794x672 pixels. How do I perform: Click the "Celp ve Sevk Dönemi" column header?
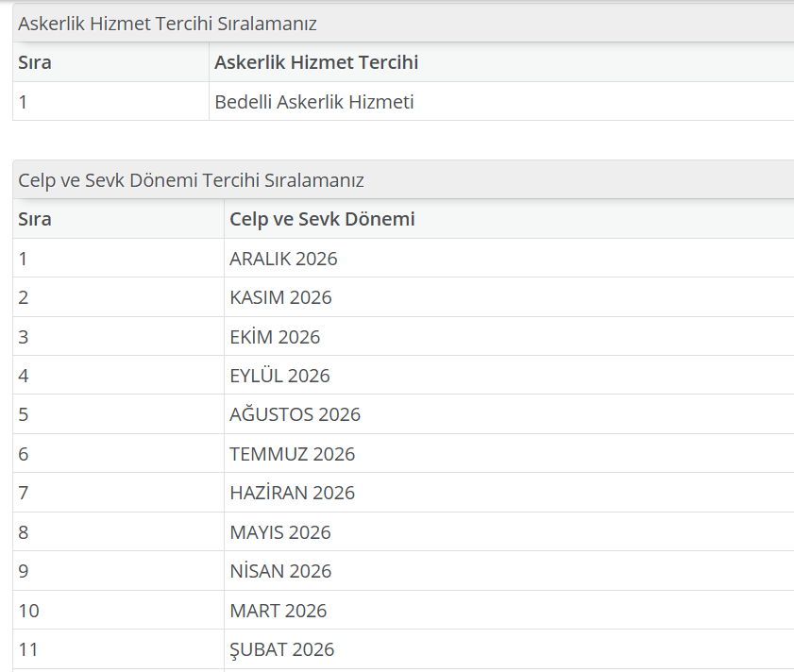(322, 220)
